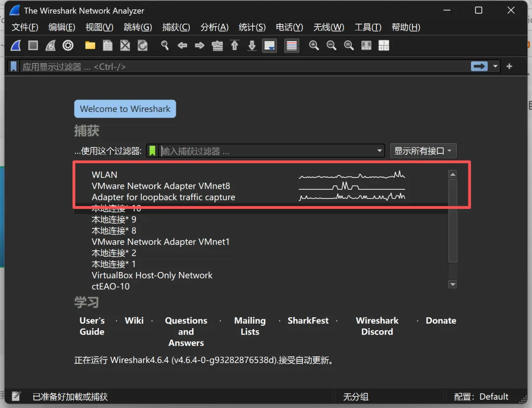Open the Wiki link
The height and width of the screenshot is (408, 532).
coord(134,320)
